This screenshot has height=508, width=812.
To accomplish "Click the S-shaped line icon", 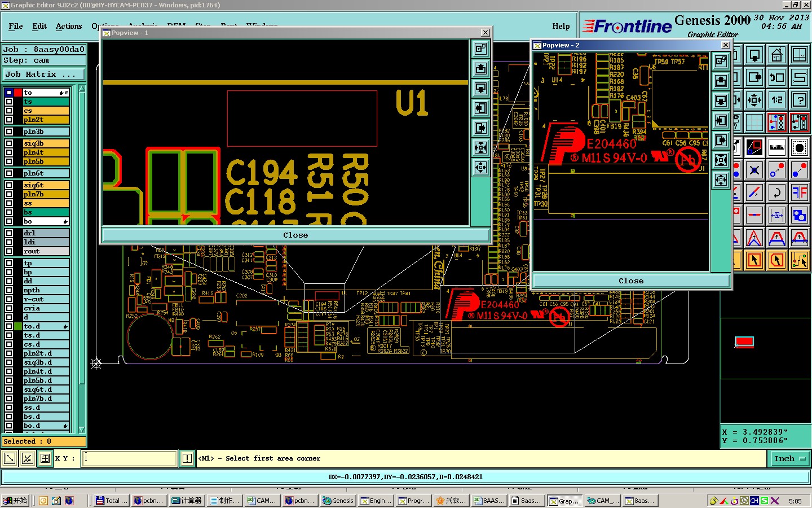I will pyautogui.click(x=800, y=77).
